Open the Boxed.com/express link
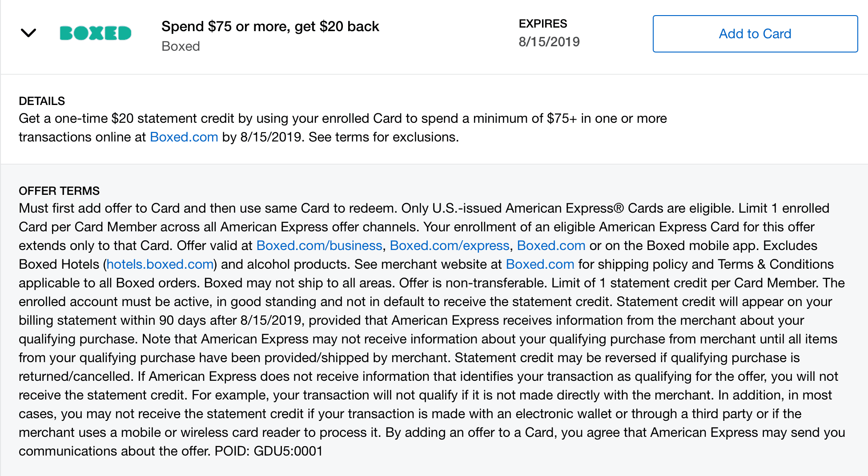 click(450, 246)
